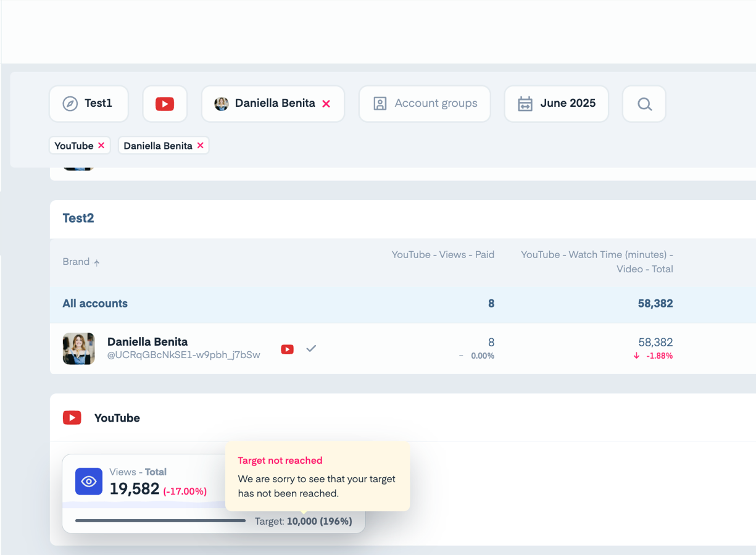Select the YouTube platform filter button
Screen dimensions: 756x555
(165, 104)
